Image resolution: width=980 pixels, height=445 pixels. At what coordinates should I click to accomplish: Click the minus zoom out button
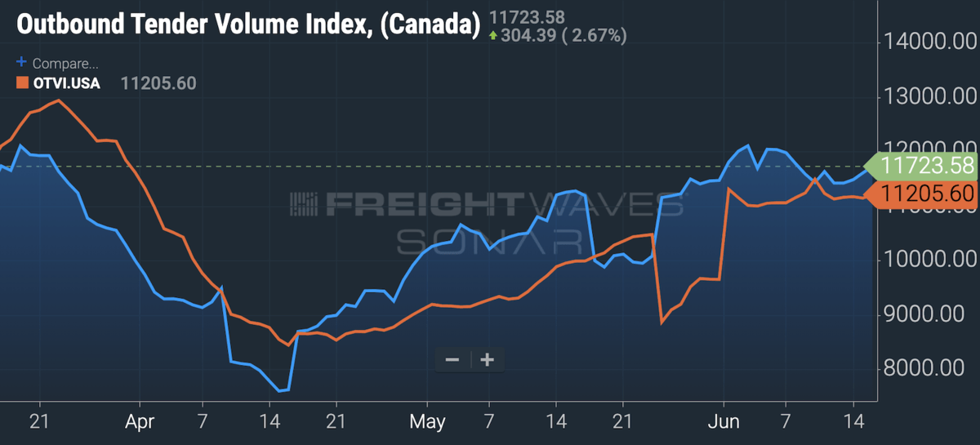(452, 359)
